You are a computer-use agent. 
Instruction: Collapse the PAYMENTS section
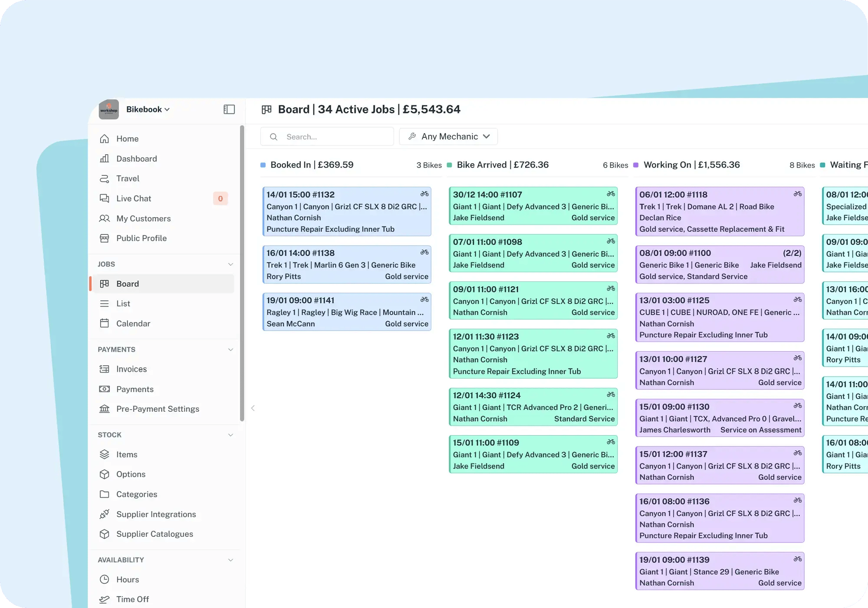point(230,350)
